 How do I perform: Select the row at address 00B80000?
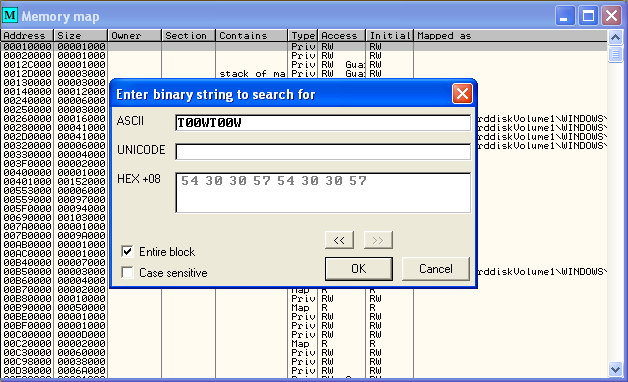(304, 299)
